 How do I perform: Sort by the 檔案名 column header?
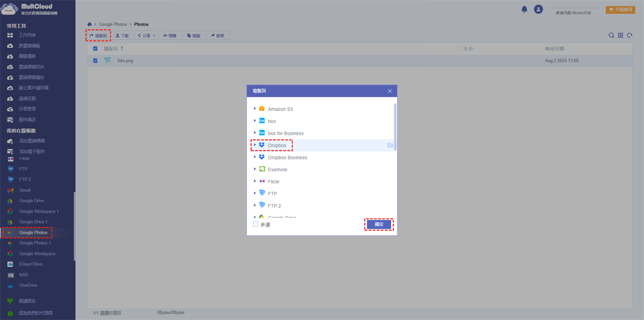[x=113, y=48]
